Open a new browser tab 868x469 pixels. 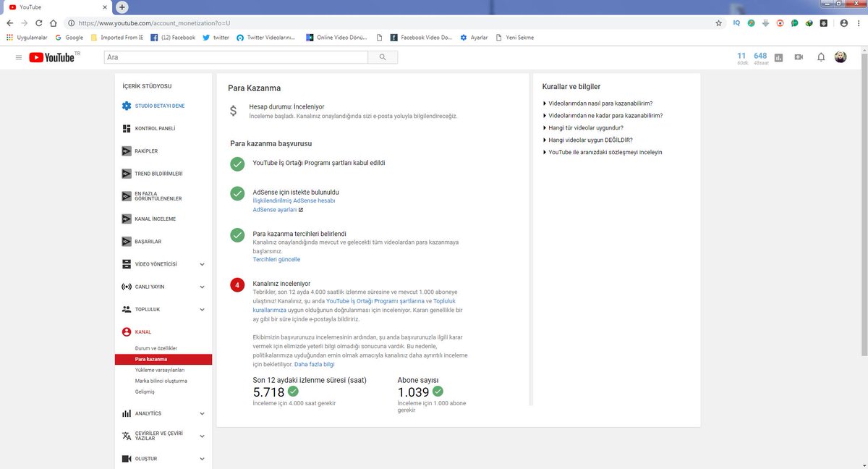(122, 7)
